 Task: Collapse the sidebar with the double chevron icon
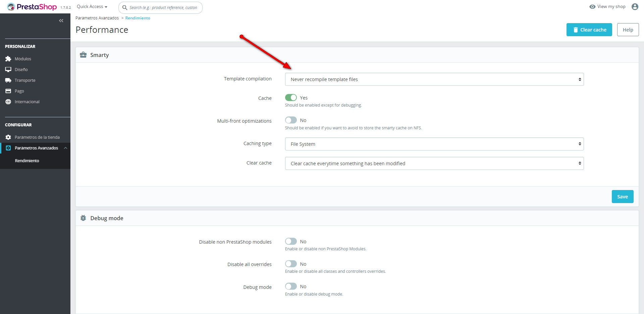[61, 21]
